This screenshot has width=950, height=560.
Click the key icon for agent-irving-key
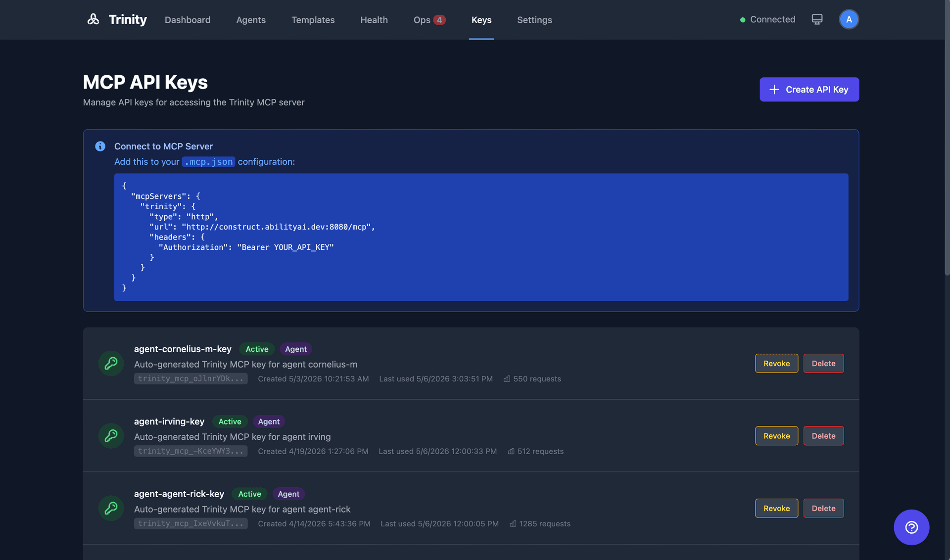111,436
